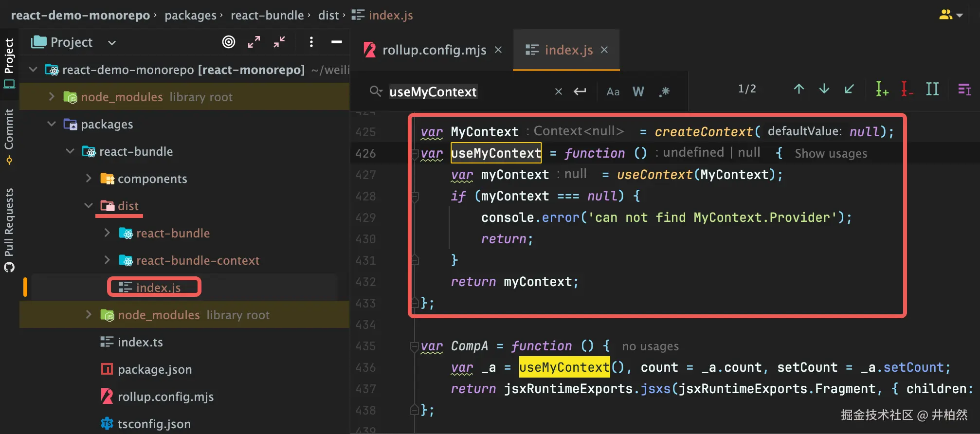Click the '1/2' search match counter

[747, 89]
